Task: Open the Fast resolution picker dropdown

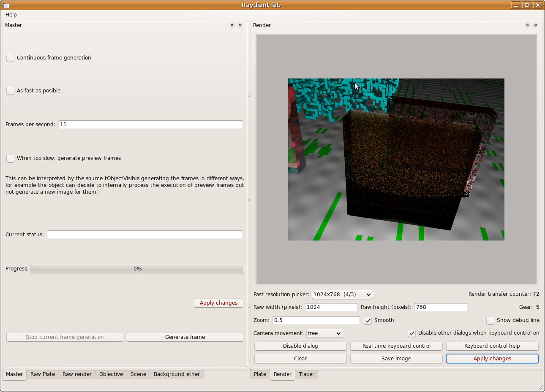Action: (342, 295)
